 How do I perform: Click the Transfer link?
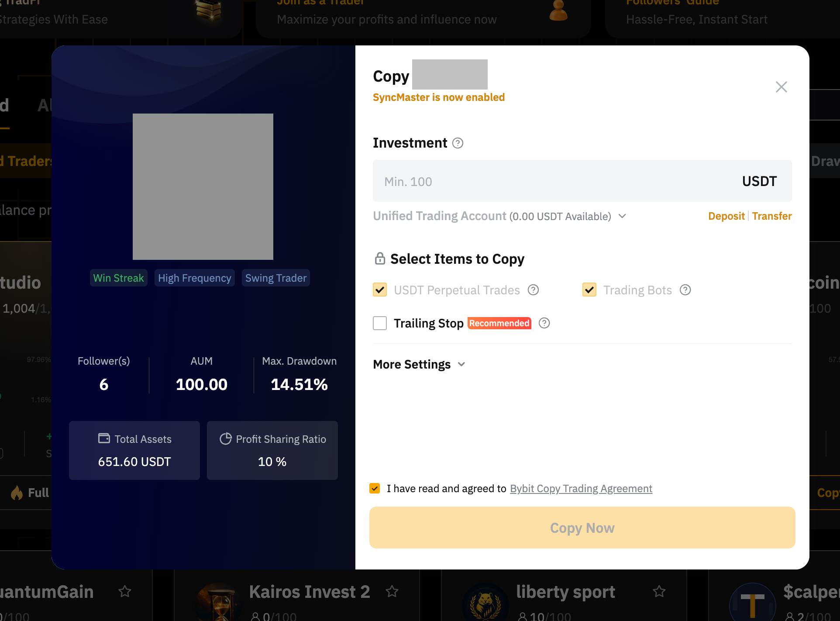point(771,216)
